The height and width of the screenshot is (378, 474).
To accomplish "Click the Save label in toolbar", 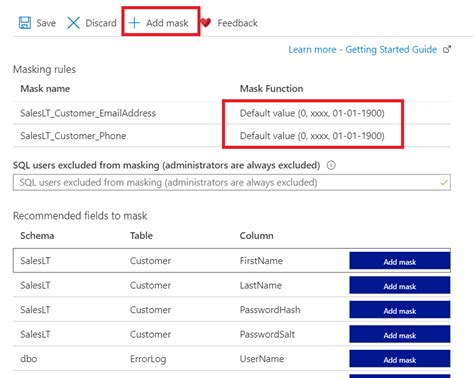I will click(x=46, y=23).
